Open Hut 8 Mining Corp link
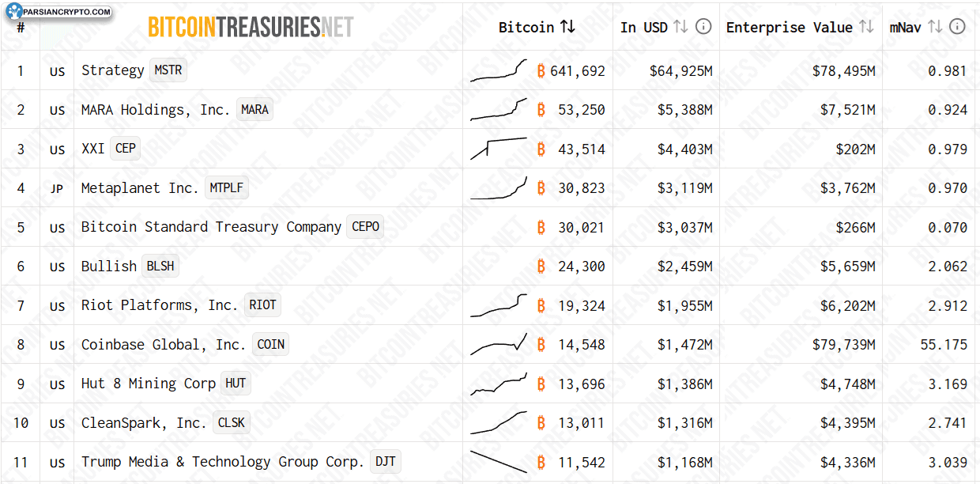980x484 pixels. (149, 384)
